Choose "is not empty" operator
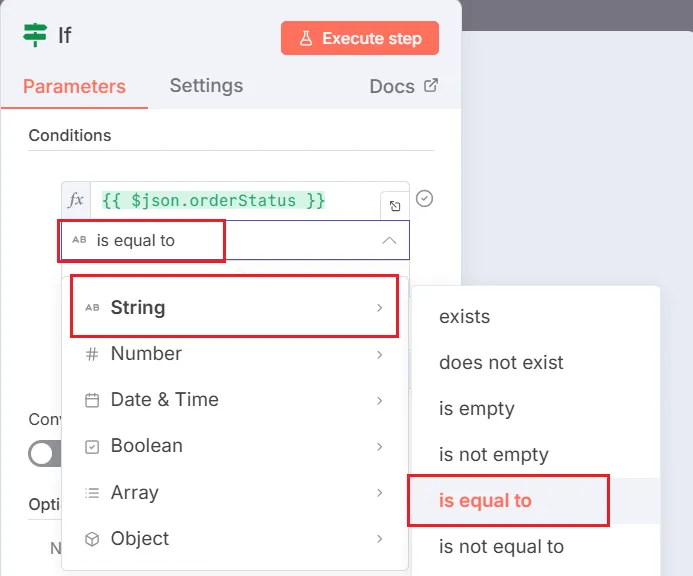This screenshot has width=693, height=576. click(494, 455)
